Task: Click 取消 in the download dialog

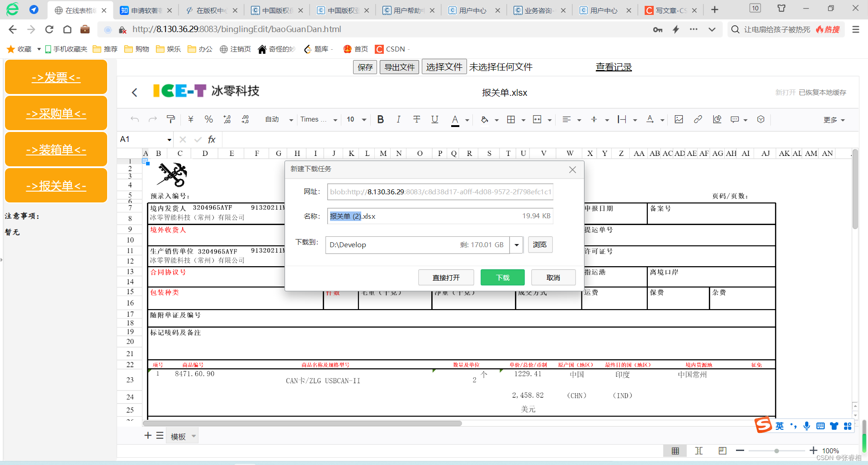Action: click(x=553, y=277)
